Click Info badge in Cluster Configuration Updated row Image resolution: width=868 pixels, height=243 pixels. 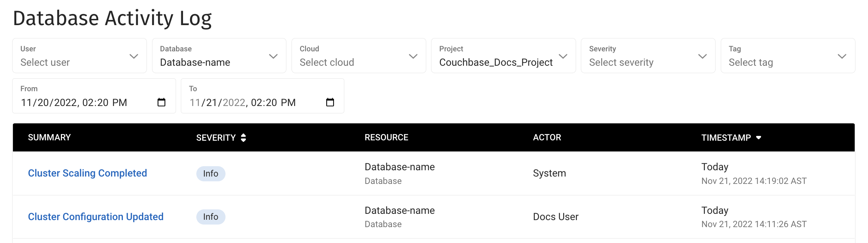tap(211, 217)
